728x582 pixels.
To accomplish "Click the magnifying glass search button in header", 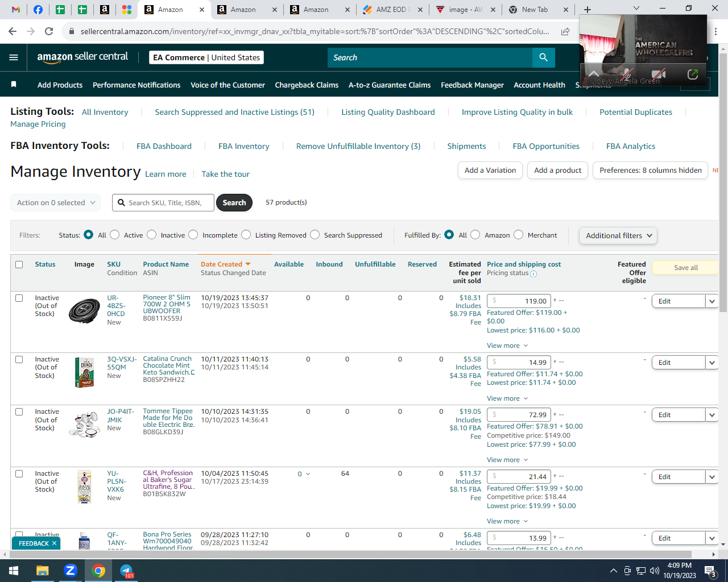I will [x=543, y=57].
